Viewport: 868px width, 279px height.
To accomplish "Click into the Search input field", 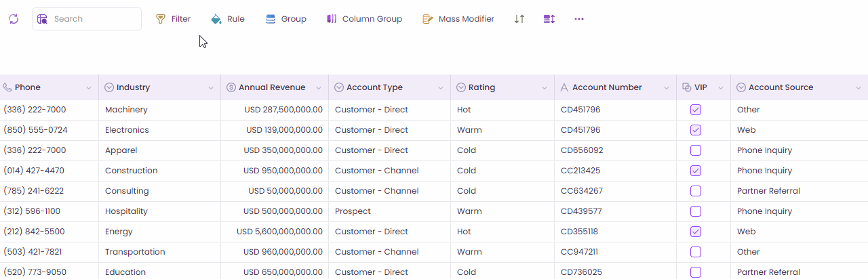I will click(95, 19).
